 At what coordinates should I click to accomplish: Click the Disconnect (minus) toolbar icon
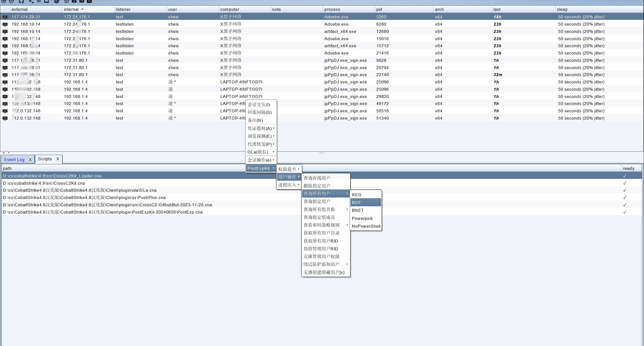pyautogui.click(x=11, y=1)
